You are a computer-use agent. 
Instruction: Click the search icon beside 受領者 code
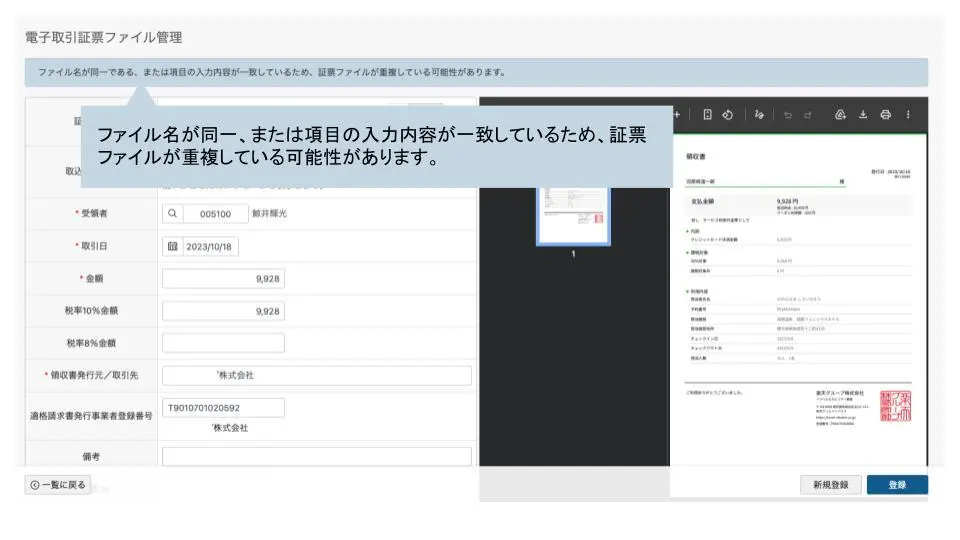(x=172, y=214)
